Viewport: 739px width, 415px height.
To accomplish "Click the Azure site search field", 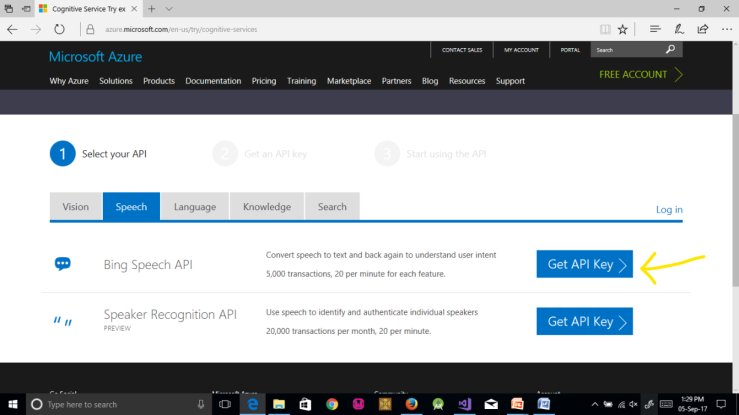I will pyautogui.click(x=625, y=49).
